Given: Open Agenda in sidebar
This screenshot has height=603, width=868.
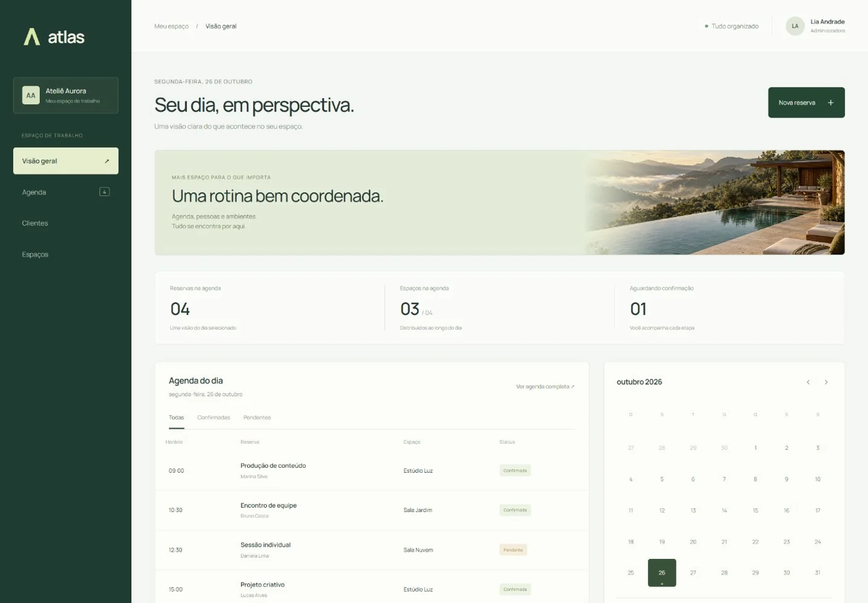Looking at the screenshot, I should point(66,192).
